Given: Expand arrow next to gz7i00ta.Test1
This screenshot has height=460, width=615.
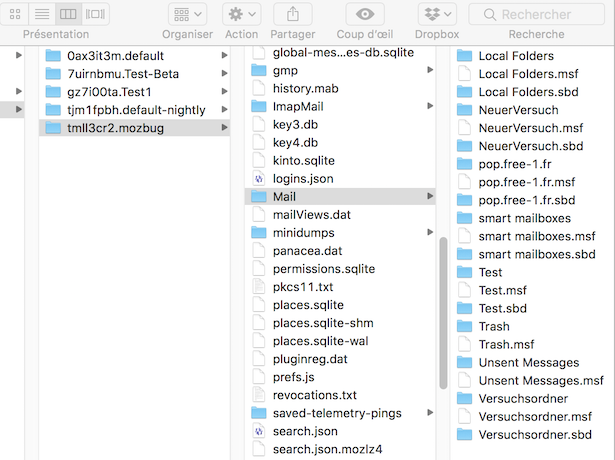Looking at the screenshot, I should pos(224,91).
